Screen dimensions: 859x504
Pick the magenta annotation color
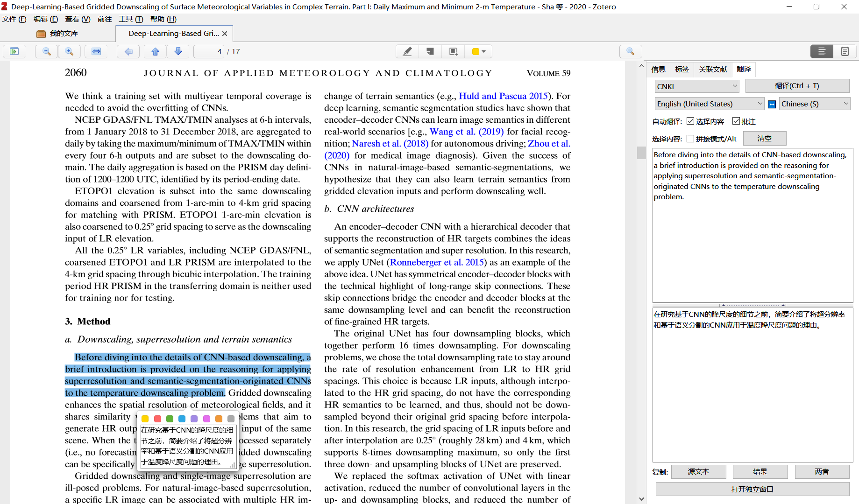click(206, 419)
